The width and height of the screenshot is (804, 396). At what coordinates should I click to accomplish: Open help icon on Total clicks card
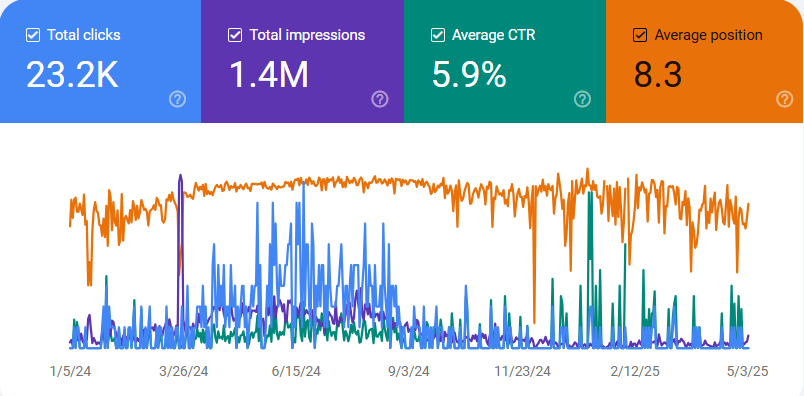click(177, 99)
